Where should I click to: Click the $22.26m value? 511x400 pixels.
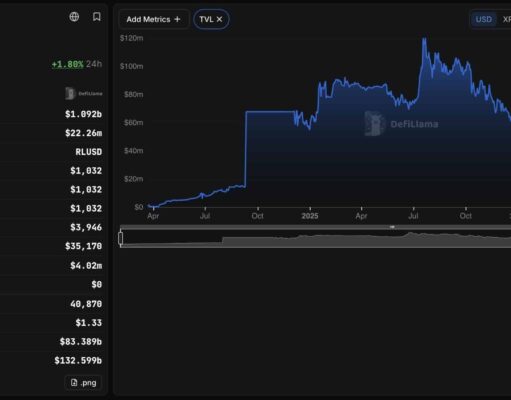tap(84, 133)
